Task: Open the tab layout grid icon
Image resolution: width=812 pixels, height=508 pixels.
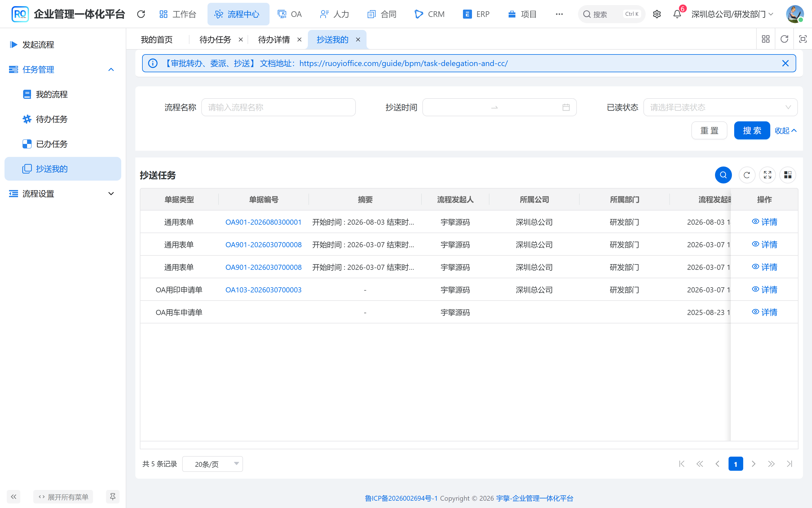Action: point(765,39)
